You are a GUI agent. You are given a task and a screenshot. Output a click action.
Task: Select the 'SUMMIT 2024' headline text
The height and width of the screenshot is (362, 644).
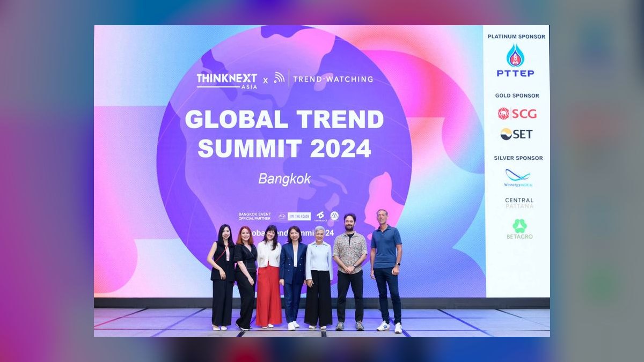284,148
